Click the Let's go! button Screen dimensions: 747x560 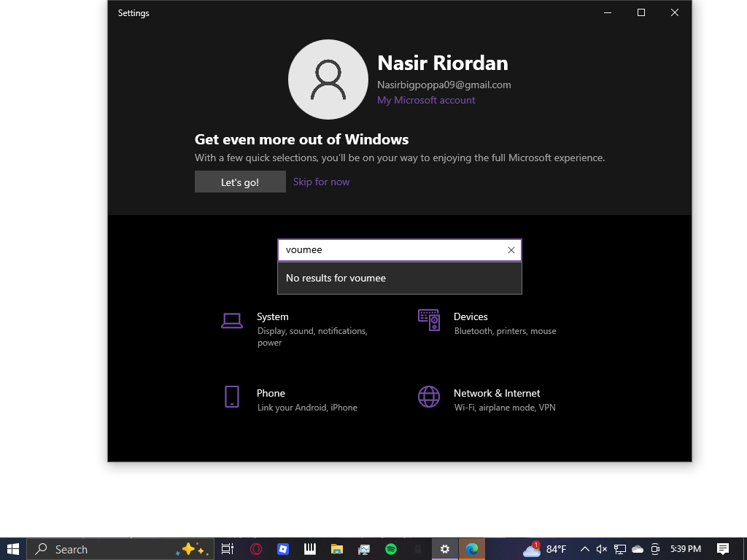(240, 182)
